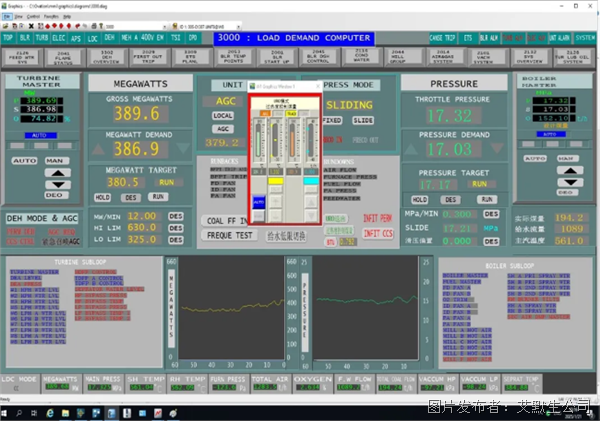Click the yellow swatch in the popup
The height and width of the screenshot is (421, 600).
click(x=275, y=181)
